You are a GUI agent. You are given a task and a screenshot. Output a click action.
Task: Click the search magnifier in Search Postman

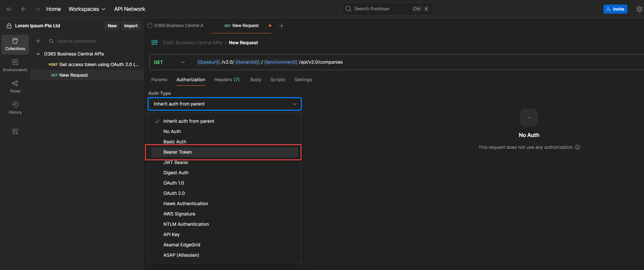[x=348, y=9]
